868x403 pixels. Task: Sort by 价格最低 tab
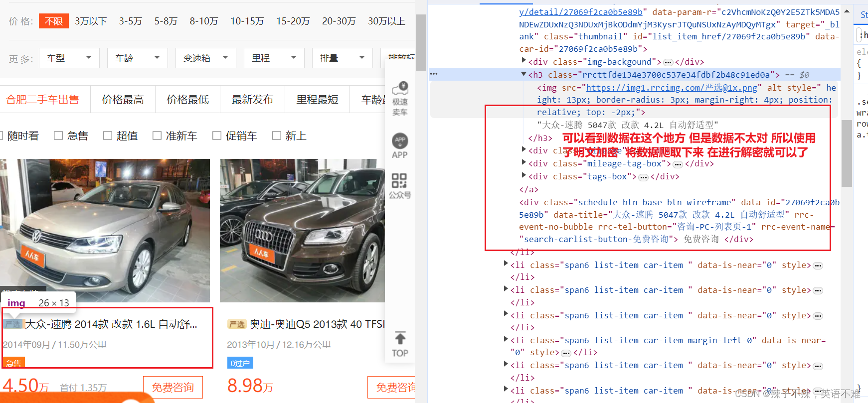(x=188, y=99)
